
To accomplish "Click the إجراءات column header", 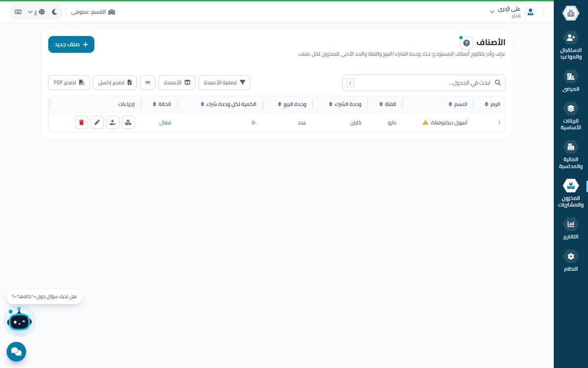I will point(126,105).
